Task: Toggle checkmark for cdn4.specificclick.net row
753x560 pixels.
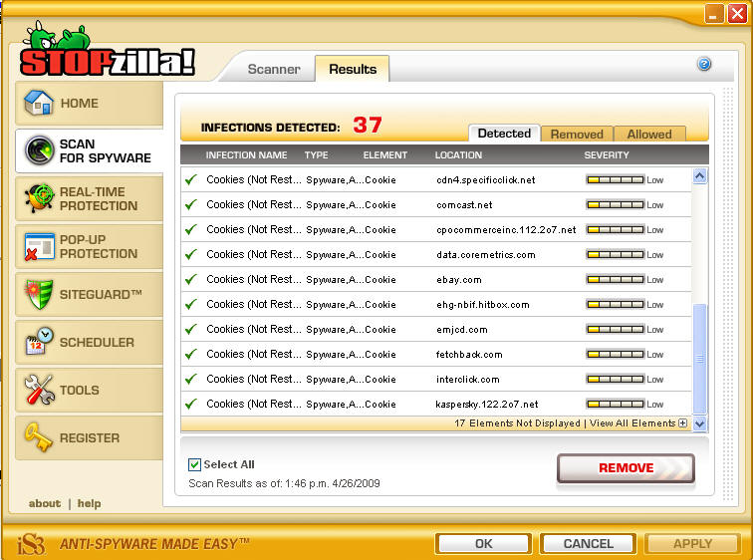Action: click(x=191, y=179)
